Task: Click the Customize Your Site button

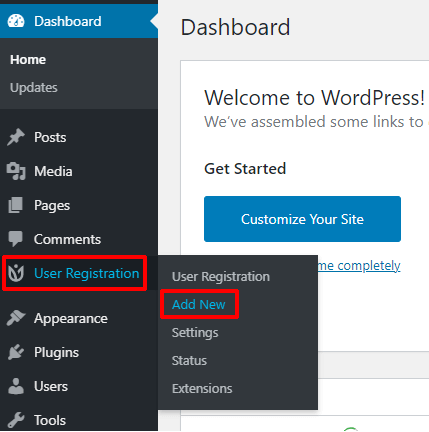Action: click(x=302, y=219)
